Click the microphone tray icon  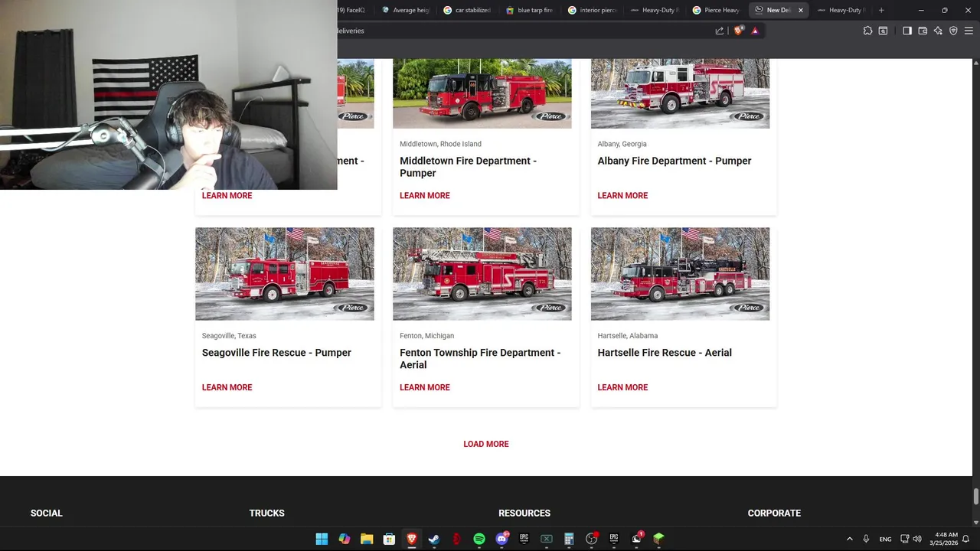point(866,539)
